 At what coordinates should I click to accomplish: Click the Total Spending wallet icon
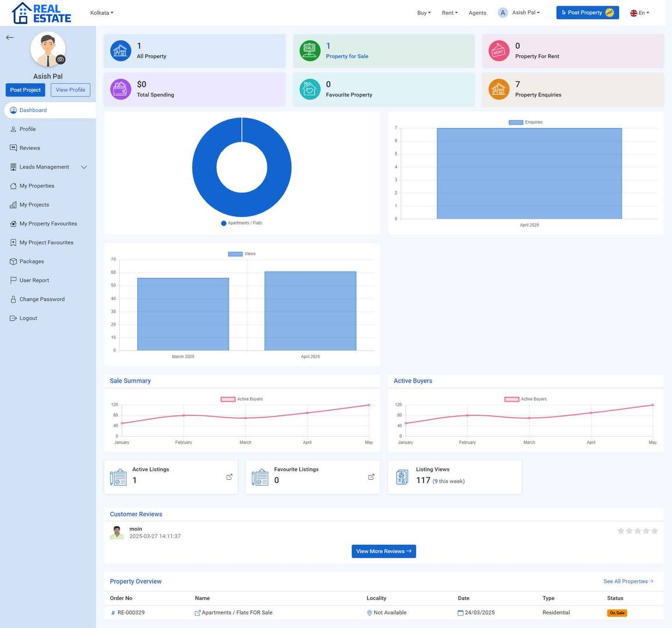pyautogui.click(x=120, y=90)
